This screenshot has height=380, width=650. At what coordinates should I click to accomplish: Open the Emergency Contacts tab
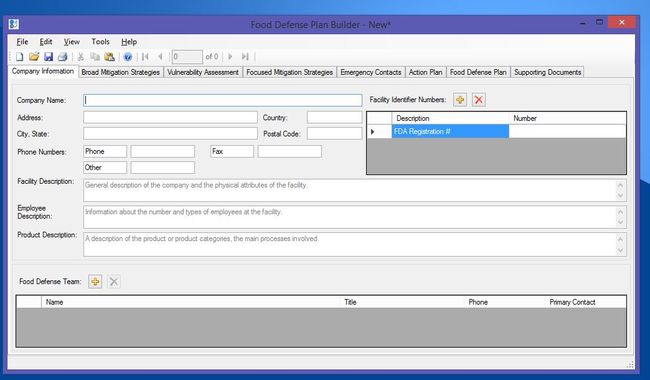371,72
